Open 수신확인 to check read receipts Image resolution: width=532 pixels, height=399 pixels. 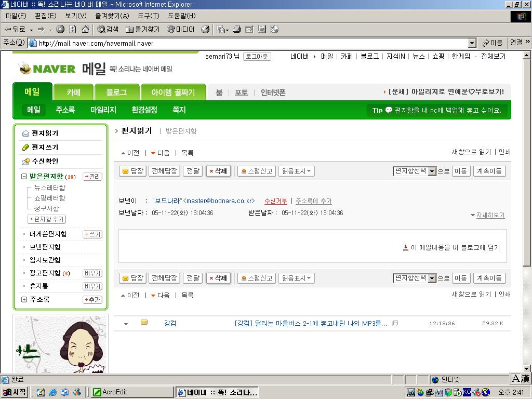pos(45,161)
